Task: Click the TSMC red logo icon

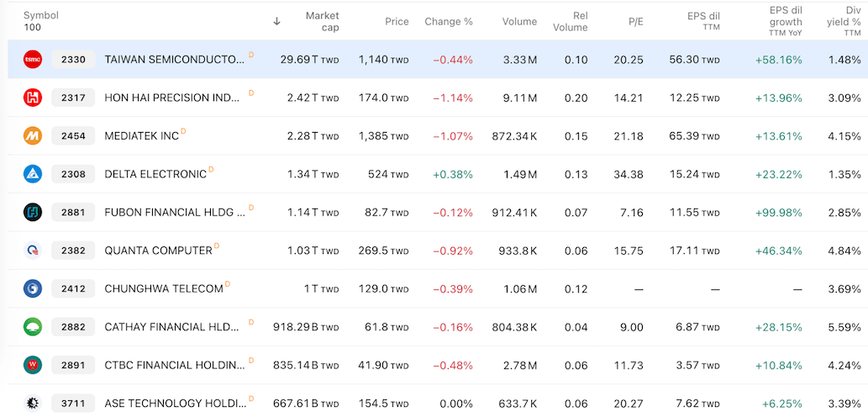Action: (x=32, y=59)
